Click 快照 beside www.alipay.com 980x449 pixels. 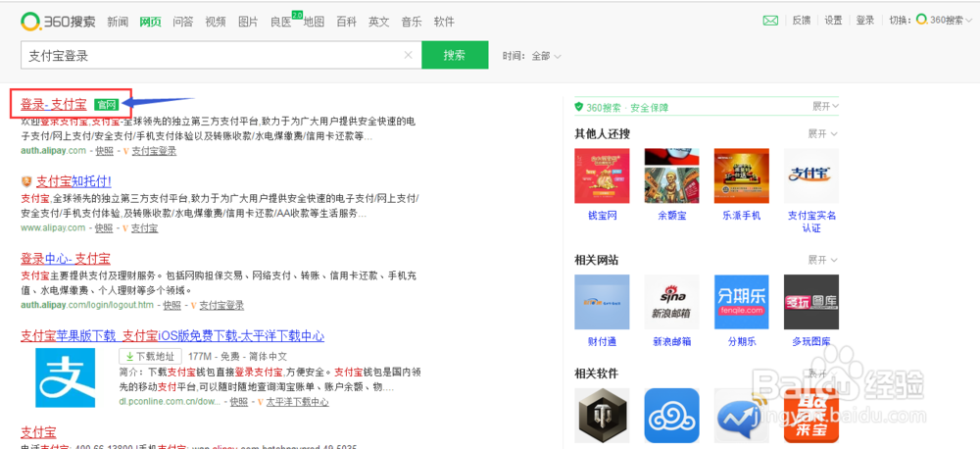(x=104, y=228)
